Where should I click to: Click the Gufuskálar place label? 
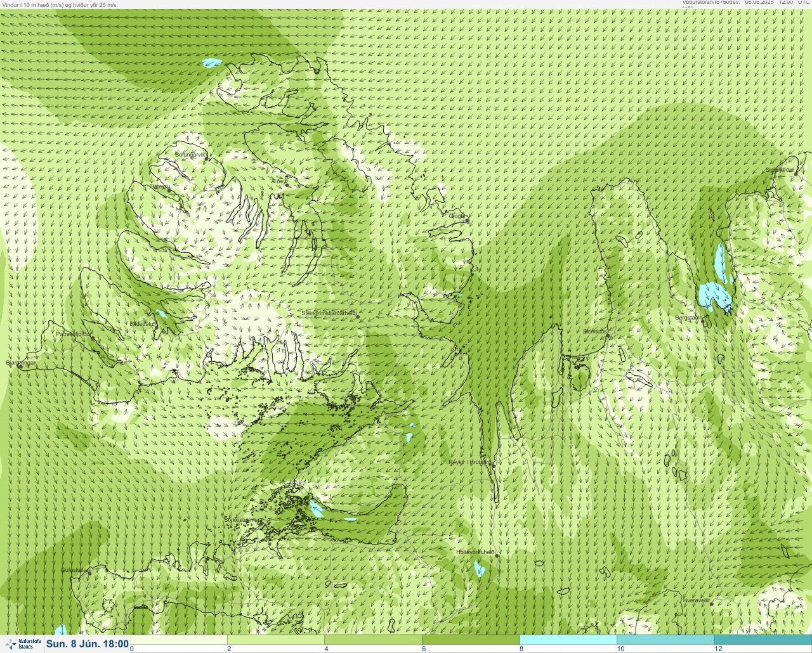pos(74,570)
